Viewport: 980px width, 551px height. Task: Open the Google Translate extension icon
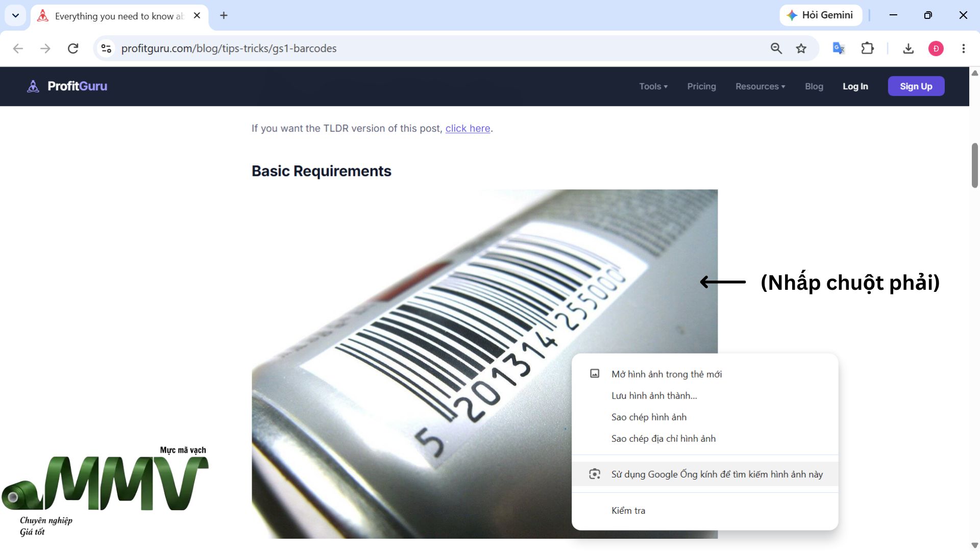(839, 48)
